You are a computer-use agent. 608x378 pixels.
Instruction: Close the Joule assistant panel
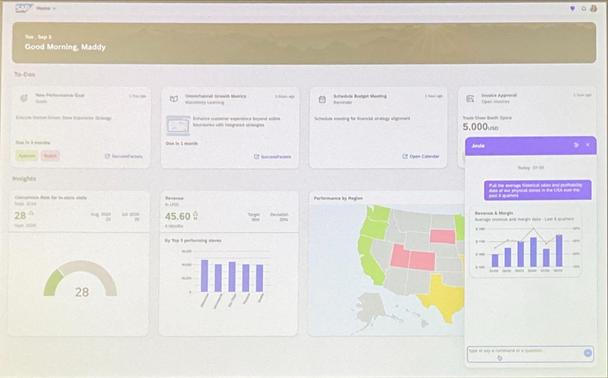[x=588, y=145]
